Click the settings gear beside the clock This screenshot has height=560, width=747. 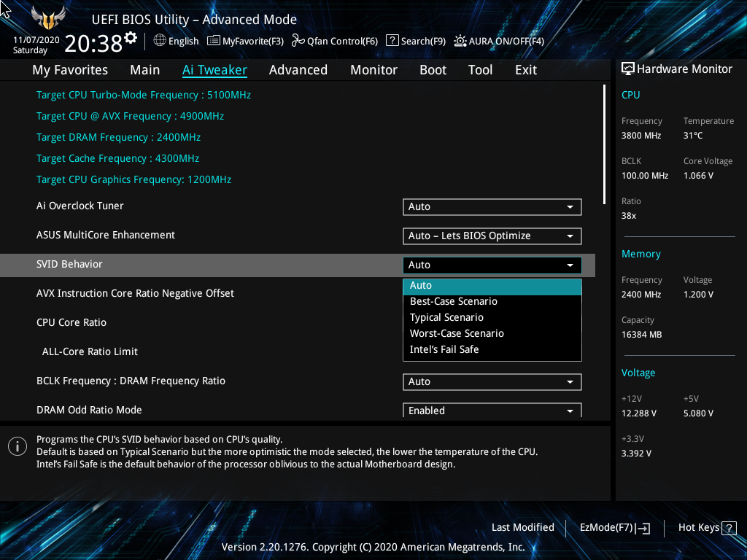coord(131,38)
